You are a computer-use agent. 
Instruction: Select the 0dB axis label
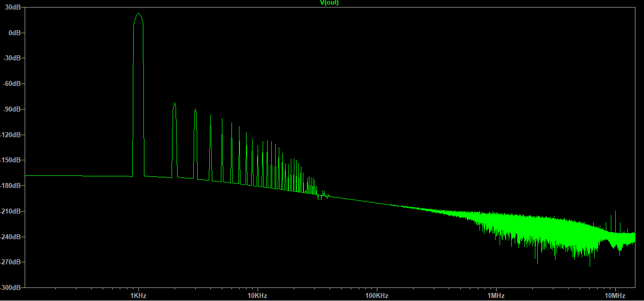pyautogui.click(x=15, y=33)
